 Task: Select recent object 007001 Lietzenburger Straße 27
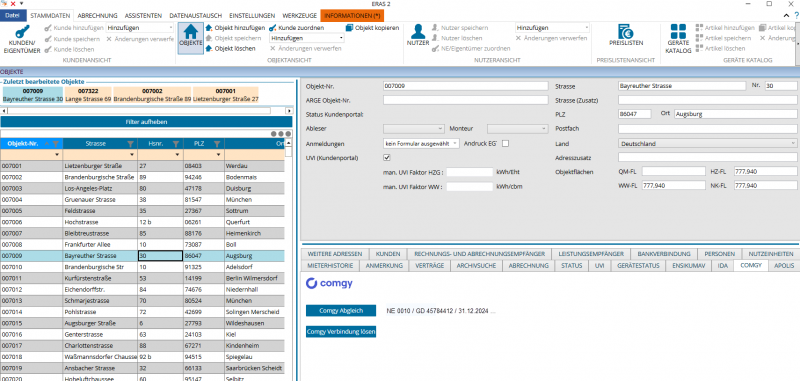coord(226,94)
